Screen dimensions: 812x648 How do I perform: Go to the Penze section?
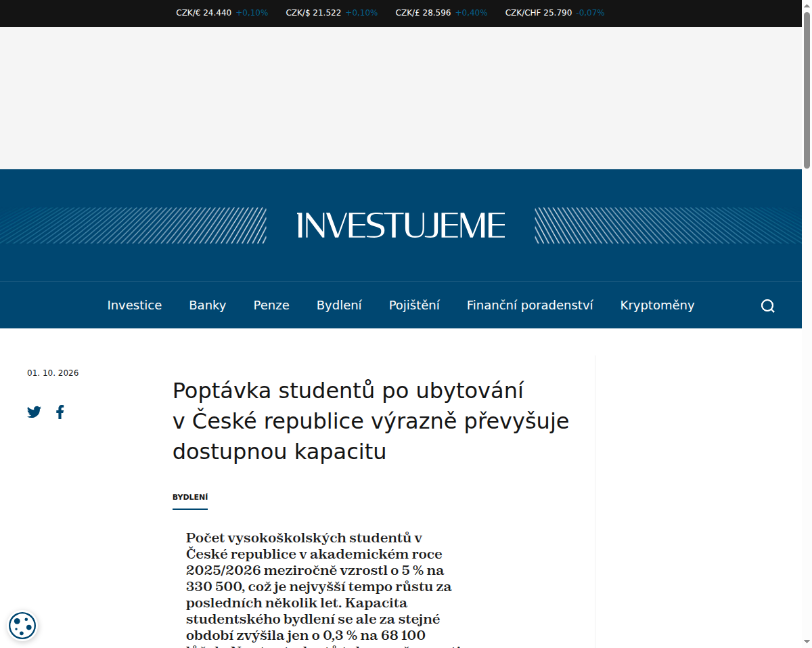[271, 305]
